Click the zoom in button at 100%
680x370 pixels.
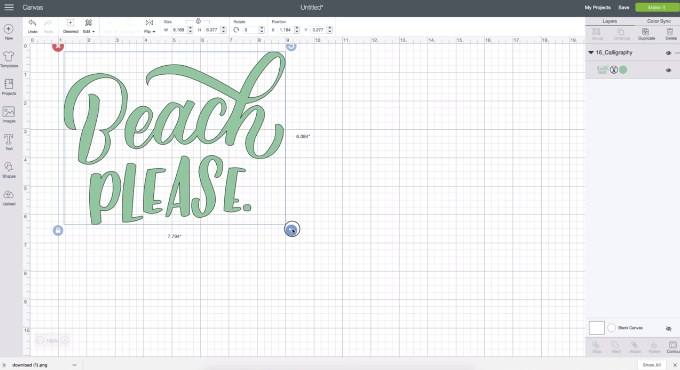coord(65,341)
